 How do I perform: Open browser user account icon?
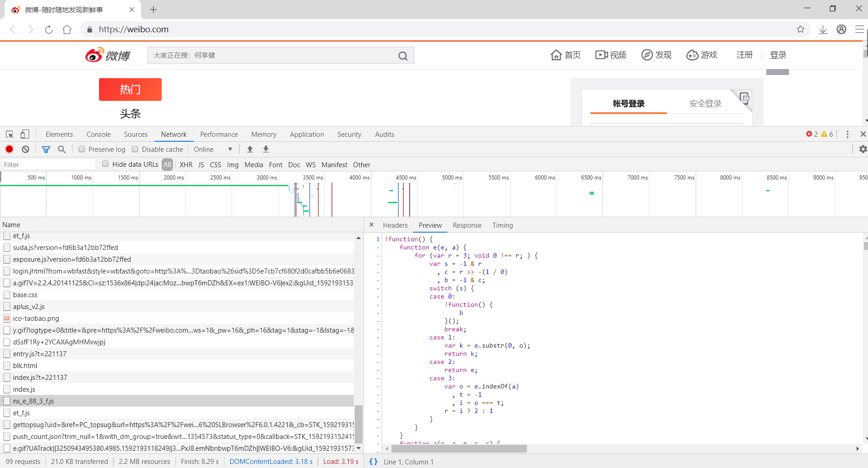click(841, 29)
